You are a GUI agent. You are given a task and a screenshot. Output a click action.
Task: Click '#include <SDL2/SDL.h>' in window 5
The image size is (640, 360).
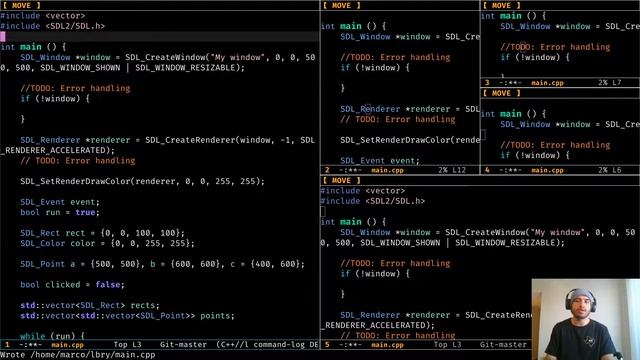pos(373,201)
